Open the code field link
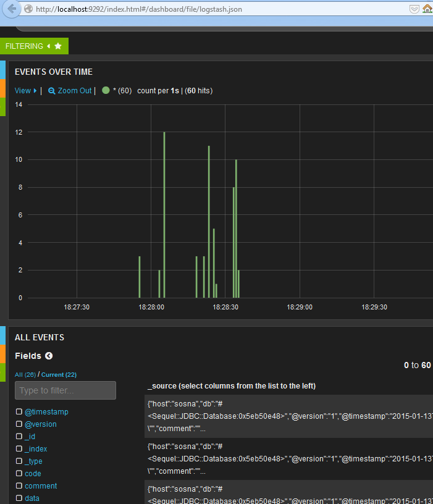The image size is (433, 504). [x=33, y=474]
